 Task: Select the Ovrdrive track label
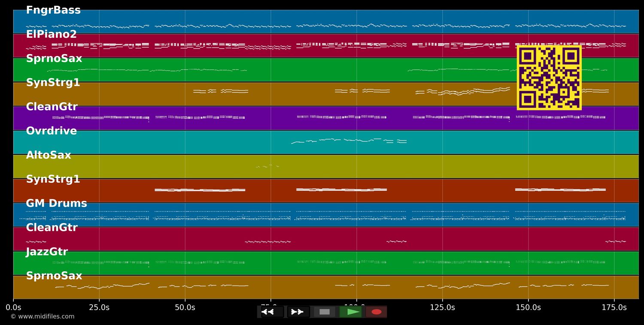[51, 131]
